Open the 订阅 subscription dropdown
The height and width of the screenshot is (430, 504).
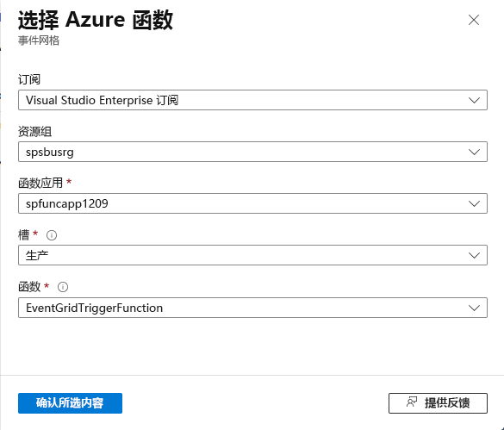coord(252,100)
